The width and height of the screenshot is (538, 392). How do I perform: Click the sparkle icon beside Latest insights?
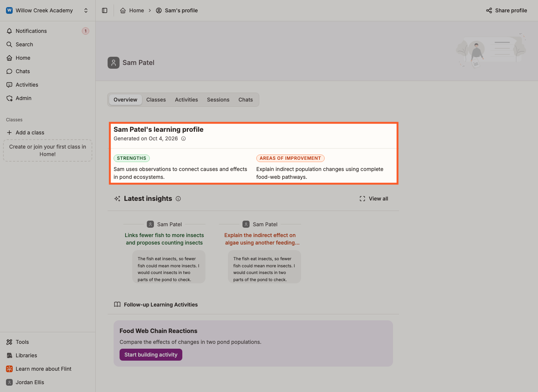point(117,199)
